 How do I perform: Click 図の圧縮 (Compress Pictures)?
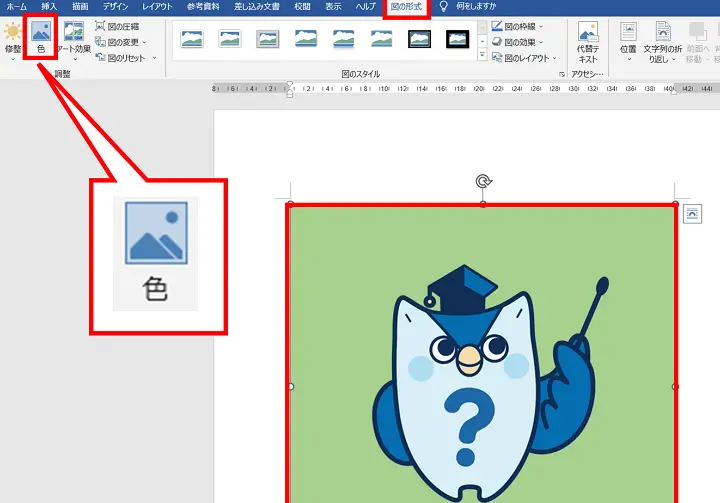pyautogui.click(x=123, y=26)
